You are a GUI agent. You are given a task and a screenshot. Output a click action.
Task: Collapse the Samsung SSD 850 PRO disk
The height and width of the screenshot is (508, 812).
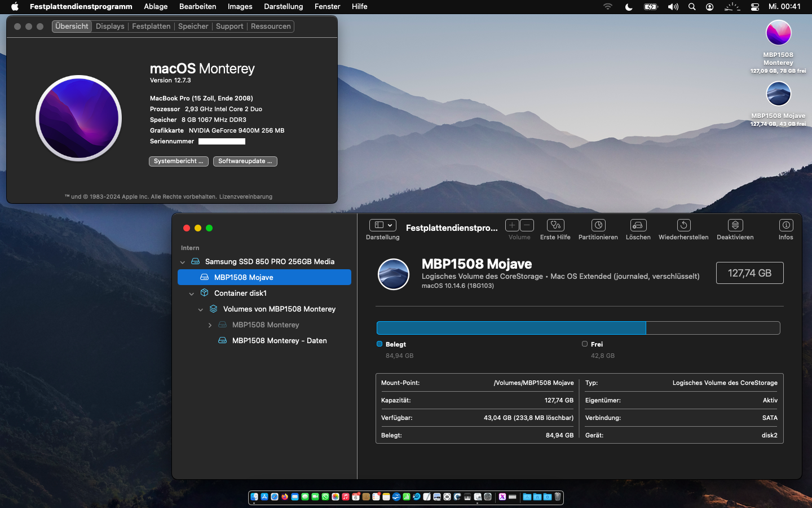(182, 262)
